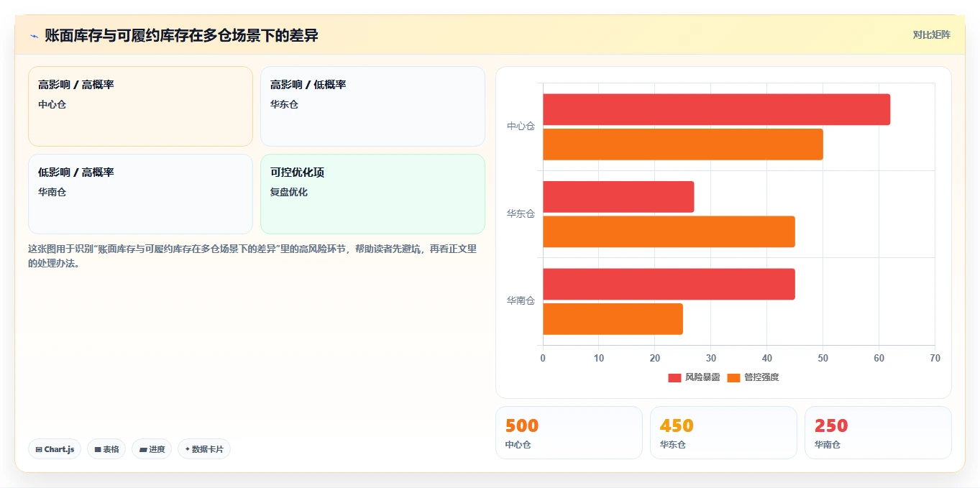Click the x-axis tick value 70
The width and height of the screenshot is (980, 488).
[935, 358]
